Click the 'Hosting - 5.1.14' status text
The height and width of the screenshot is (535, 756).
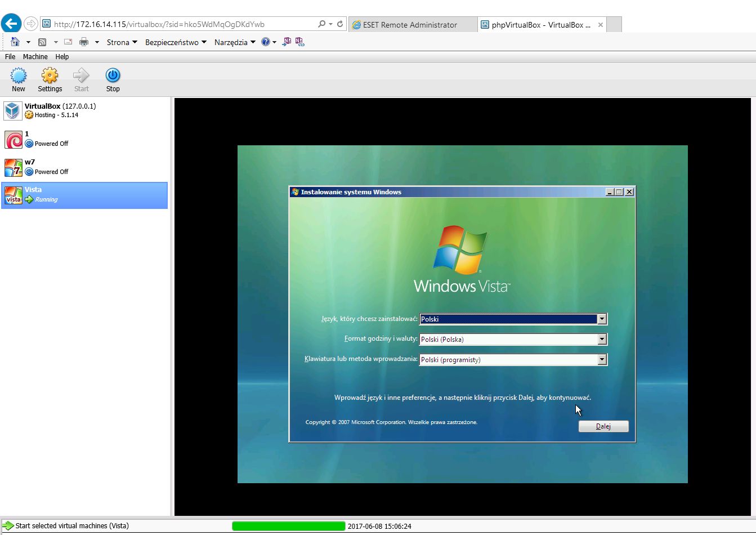coord(56,115)
